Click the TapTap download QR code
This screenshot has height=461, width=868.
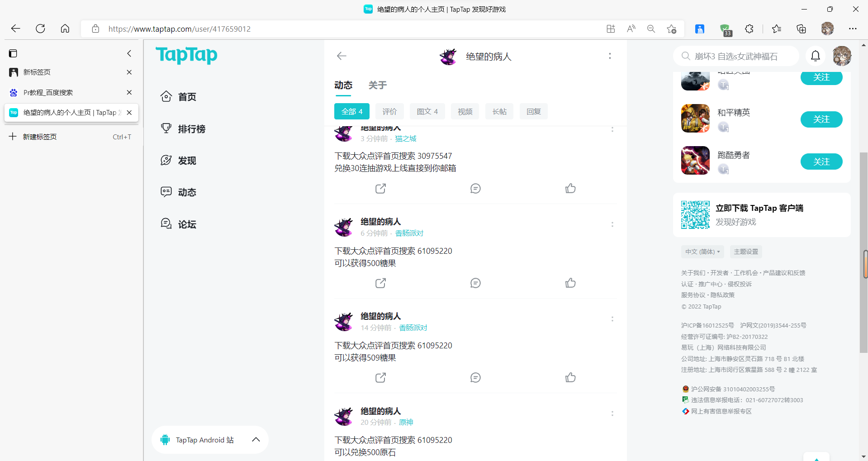coord(695,214)
